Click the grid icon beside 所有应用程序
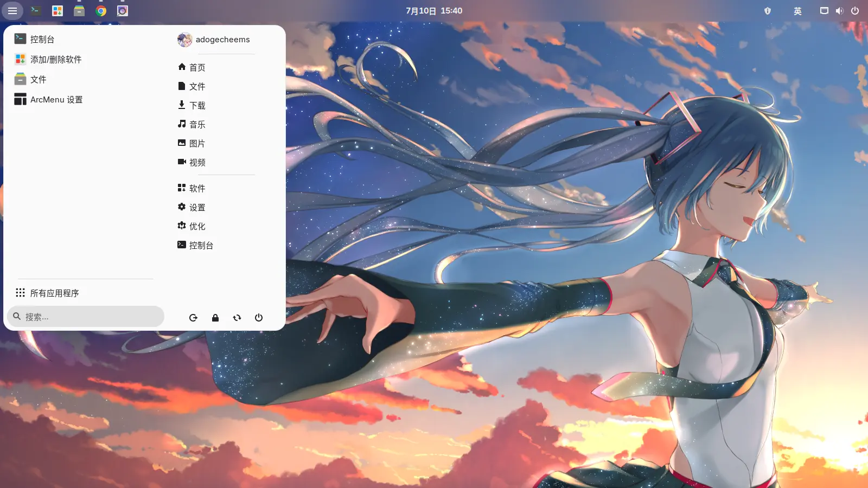 (20, 292)
